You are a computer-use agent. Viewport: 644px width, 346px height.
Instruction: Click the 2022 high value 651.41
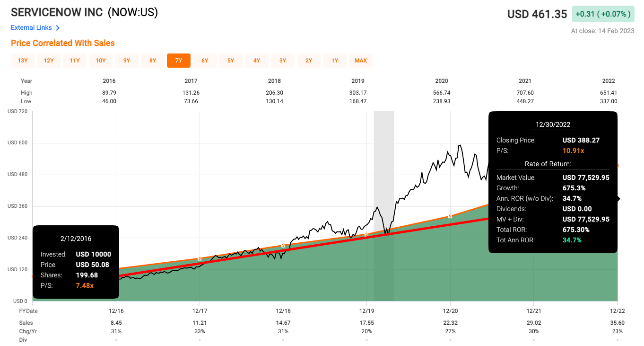(609, 93)
